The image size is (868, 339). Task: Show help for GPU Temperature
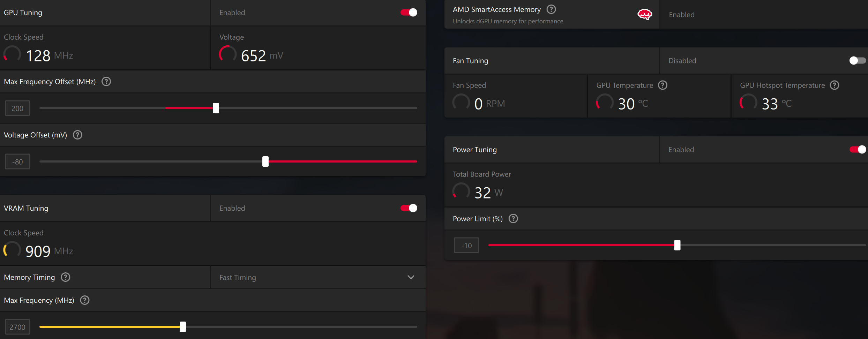click(663, 85)
